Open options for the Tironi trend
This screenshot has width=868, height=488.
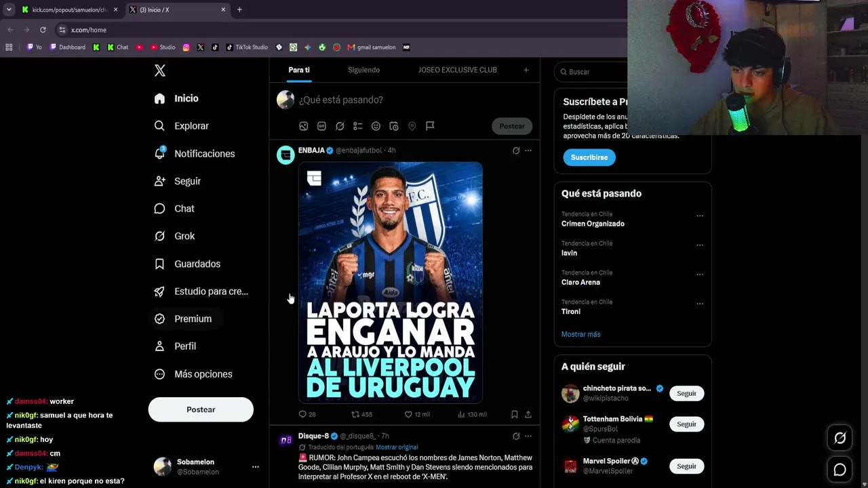(700, 304)
